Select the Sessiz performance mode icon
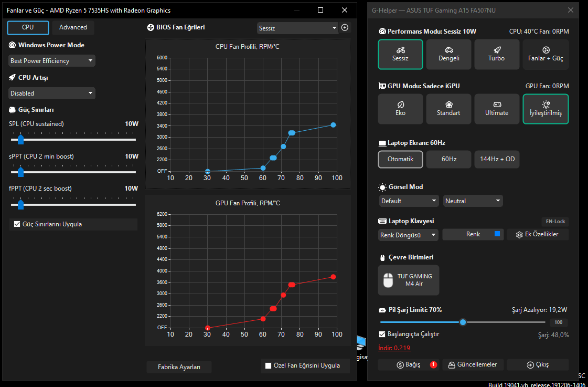The width and height of the screenshot is (588, 387). pyautogui.click(x=400, y=50)
